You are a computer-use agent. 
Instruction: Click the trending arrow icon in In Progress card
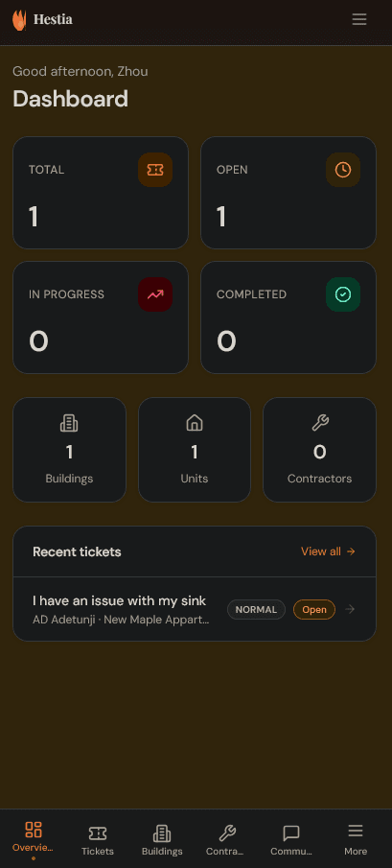(155, 294)
